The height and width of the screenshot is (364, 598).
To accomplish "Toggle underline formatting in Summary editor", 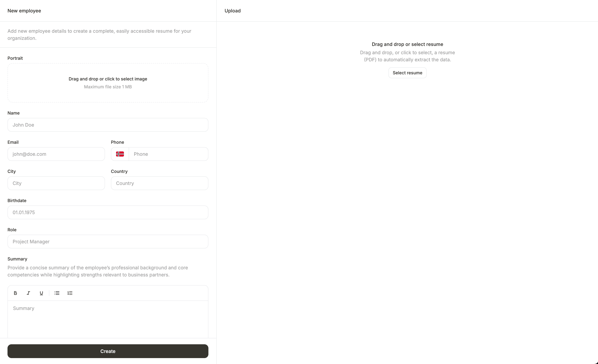I will [41, 293].
